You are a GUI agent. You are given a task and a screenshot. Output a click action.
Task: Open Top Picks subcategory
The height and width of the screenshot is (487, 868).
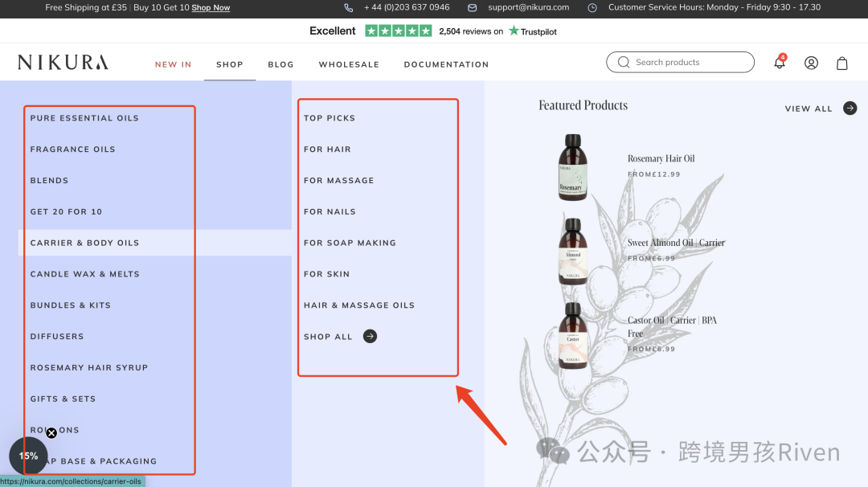tap(330, 118)
